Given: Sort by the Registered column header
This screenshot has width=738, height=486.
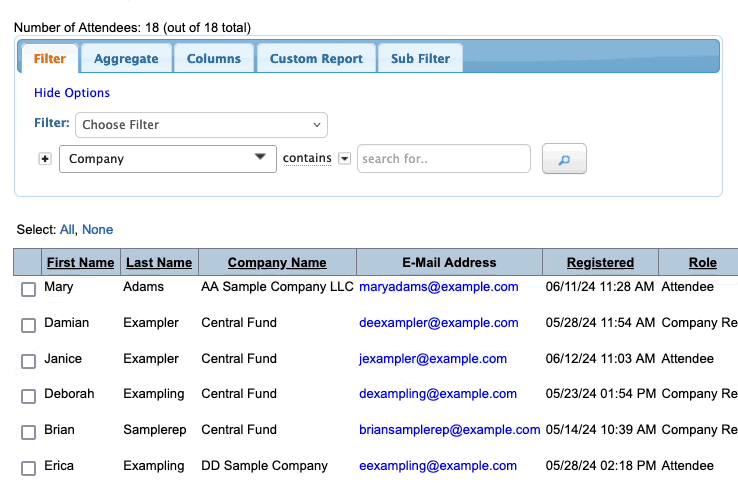Looking at the screenshot, I should [600, 263].
